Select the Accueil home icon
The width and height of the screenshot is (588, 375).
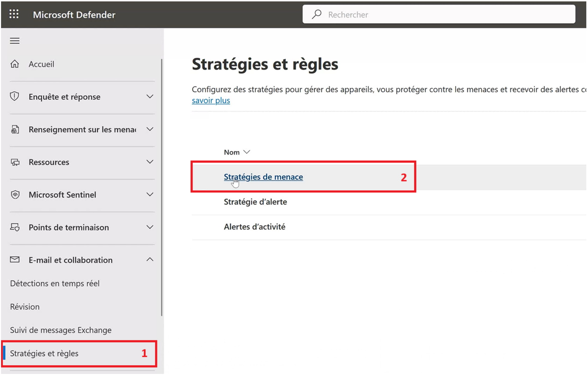coord(15,64)
